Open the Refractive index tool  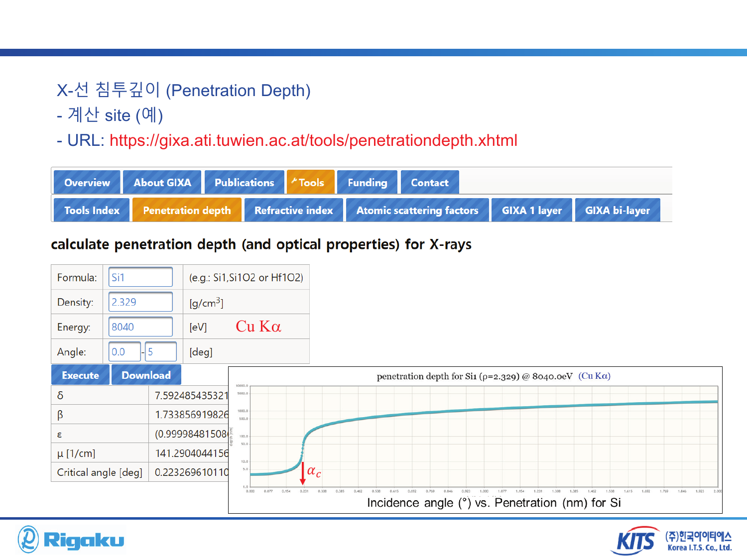pyautogui.click(x=294, y=210)
